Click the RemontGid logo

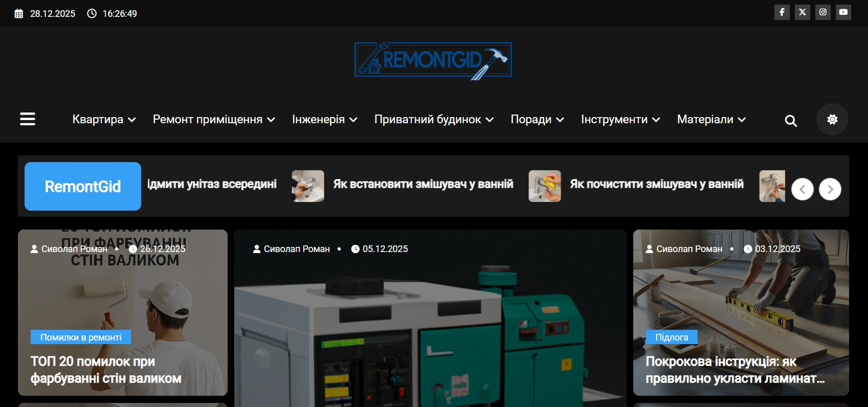(433, 60)
